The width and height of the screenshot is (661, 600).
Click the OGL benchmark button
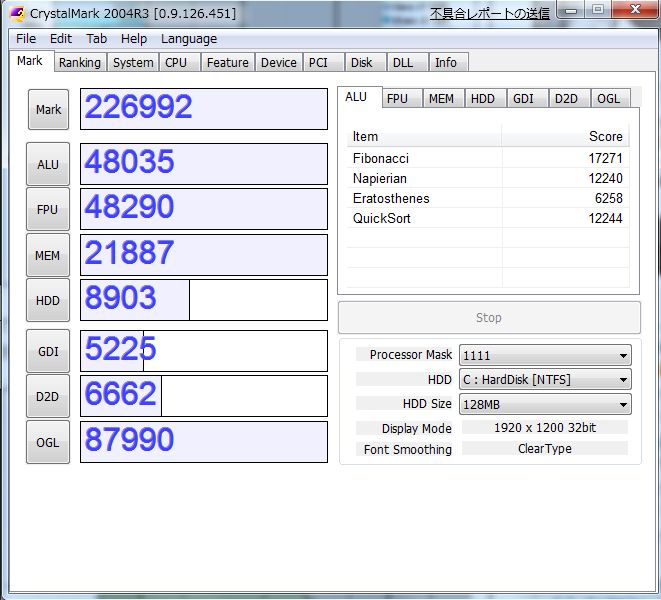point(48,442)
